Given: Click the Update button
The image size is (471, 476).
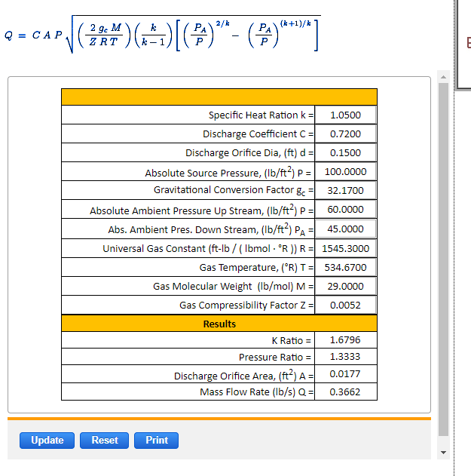Looking at the screenshot, I should 47,441.
